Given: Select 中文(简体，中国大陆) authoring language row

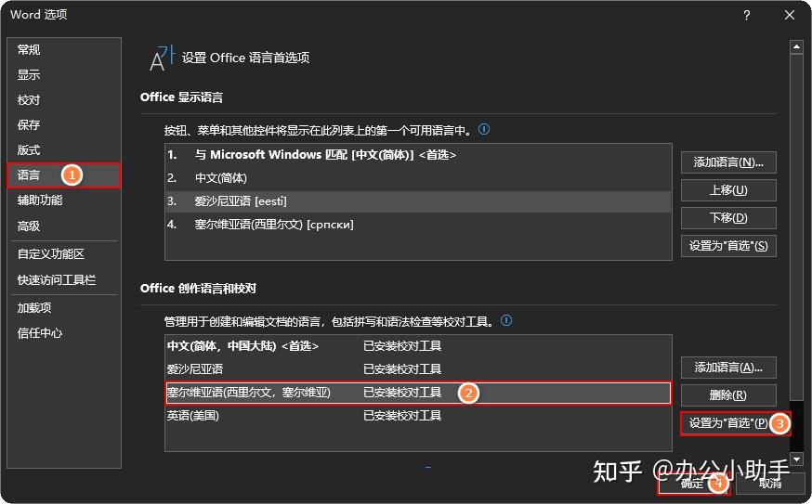Looking at the screenshot, I should pyautogui.click(x=418, y=346).
